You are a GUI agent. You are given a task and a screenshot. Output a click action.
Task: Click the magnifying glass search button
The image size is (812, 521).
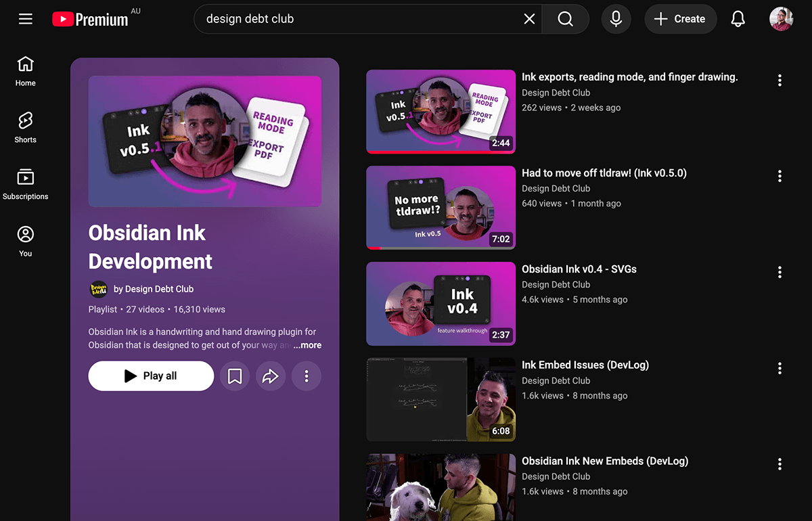tap(566, 19)
